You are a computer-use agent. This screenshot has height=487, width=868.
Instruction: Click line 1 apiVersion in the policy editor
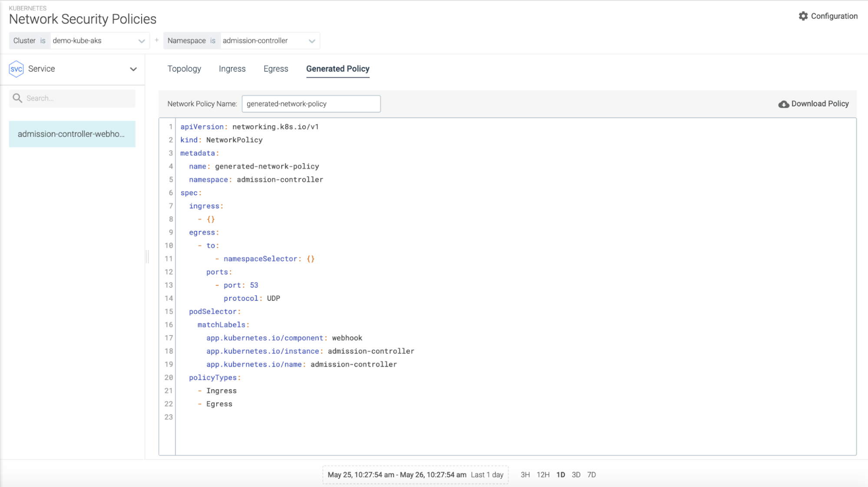249,127
